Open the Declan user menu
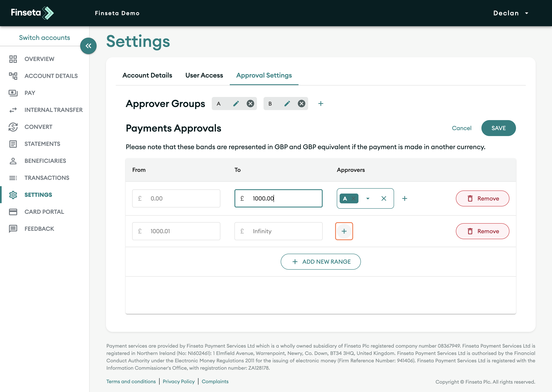 pos(510,13)
